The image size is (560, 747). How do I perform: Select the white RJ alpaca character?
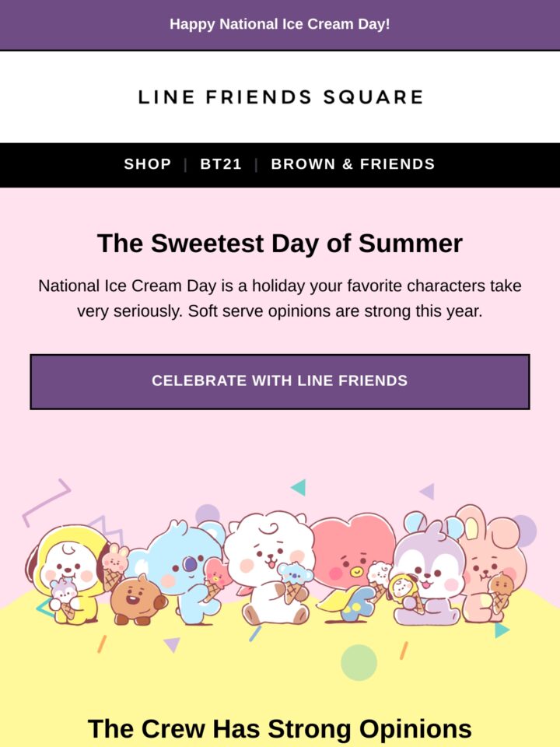[x=271, y=567]
